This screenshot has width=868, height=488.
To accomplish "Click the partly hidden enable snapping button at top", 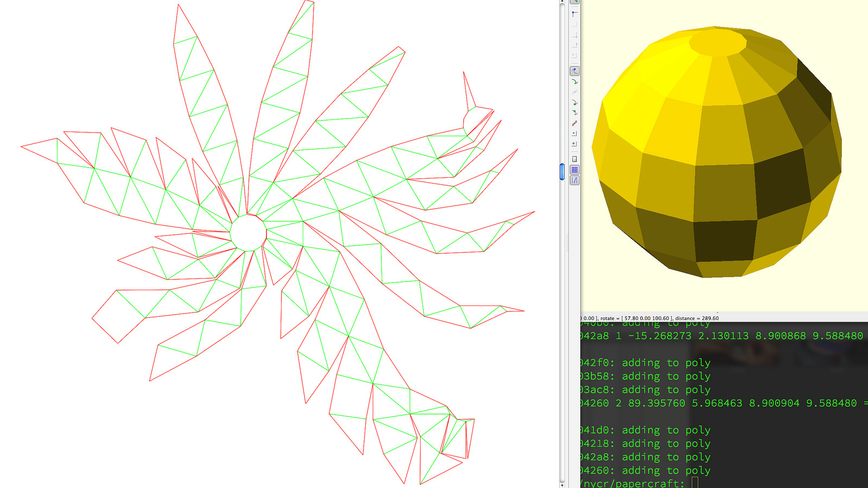I will (574, 2).
